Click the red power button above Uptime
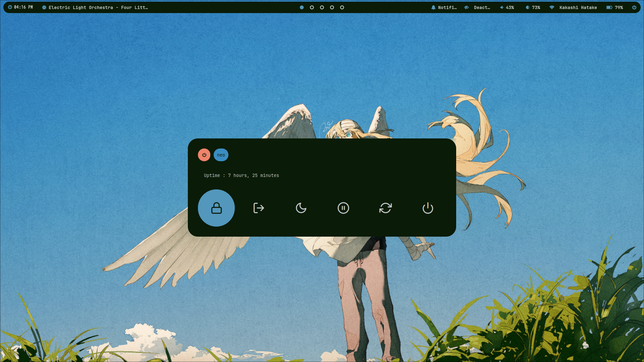Image resolution: width=644 pixels, height=362 pixels. pos(204,155)
